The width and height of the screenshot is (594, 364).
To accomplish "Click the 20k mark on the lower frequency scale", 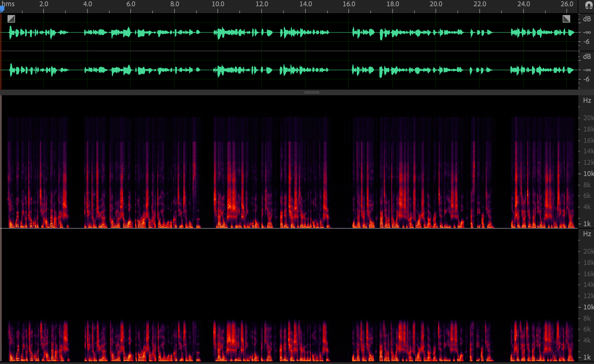I will point(588,251).
